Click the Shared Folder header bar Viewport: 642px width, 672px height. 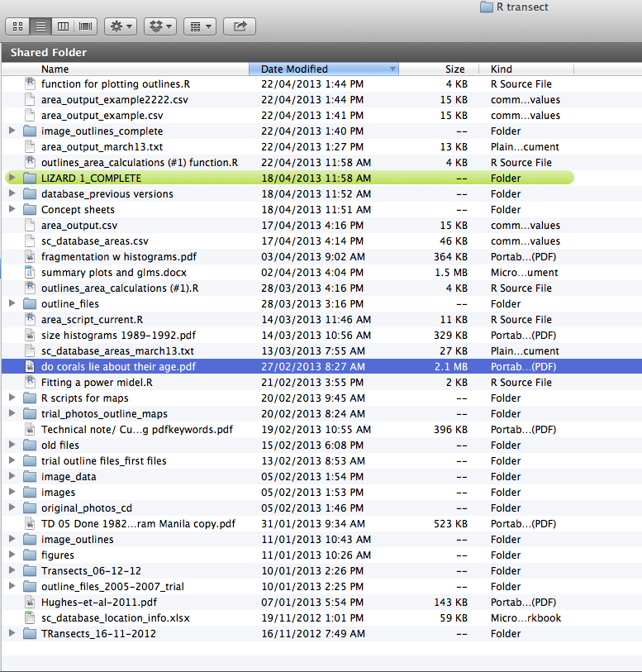321,52
